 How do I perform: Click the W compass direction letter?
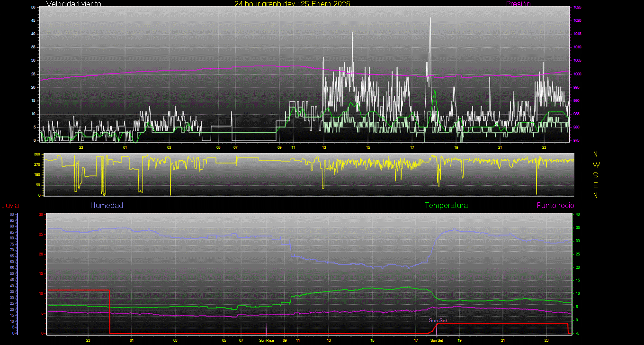595,165
